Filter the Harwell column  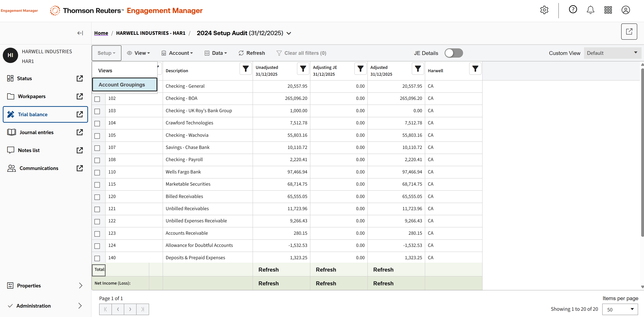click(x=475, y=69)
